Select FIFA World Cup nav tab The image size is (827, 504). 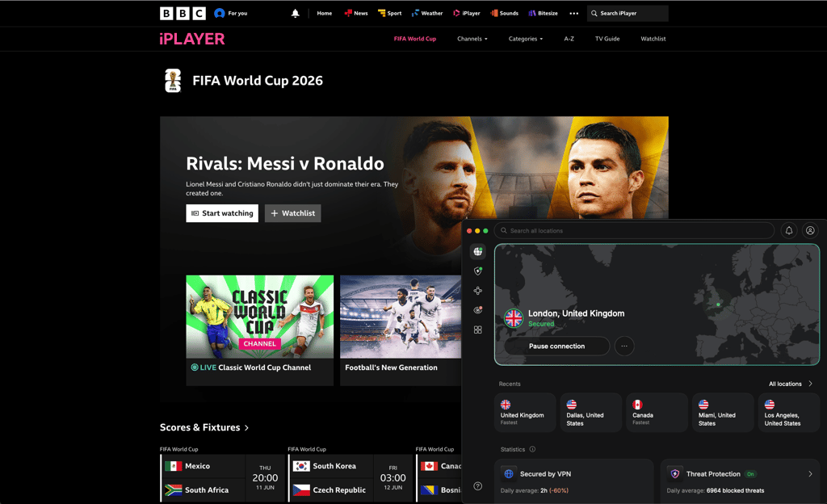[x=415, y=39]
